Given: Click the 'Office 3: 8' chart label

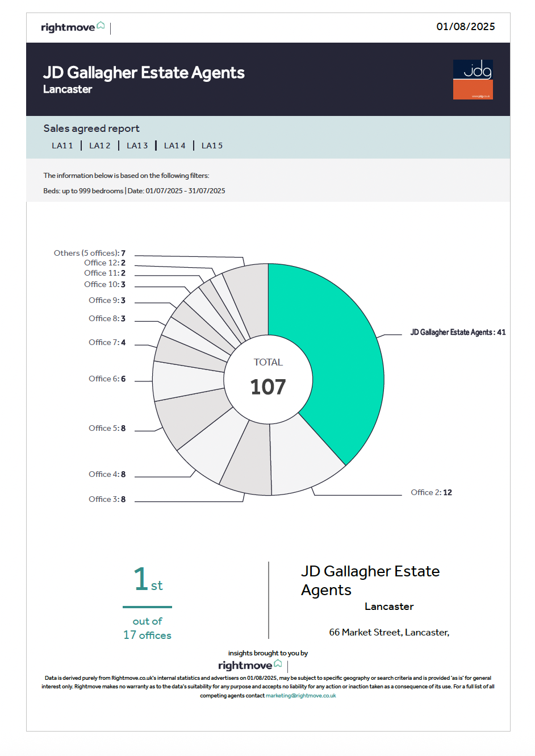Looking at the screenshot, I should pyautogui.click(x=107, y=499).
